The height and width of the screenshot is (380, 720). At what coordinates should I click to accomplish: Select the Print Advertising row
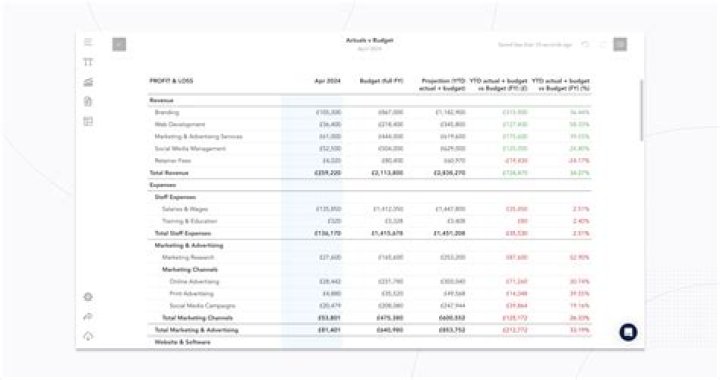(x=370, y=294)
